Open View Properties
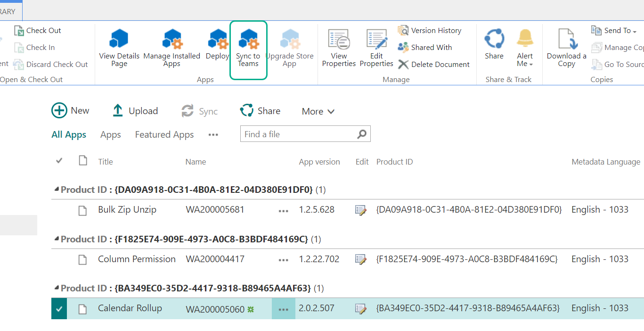 (339, 47)
